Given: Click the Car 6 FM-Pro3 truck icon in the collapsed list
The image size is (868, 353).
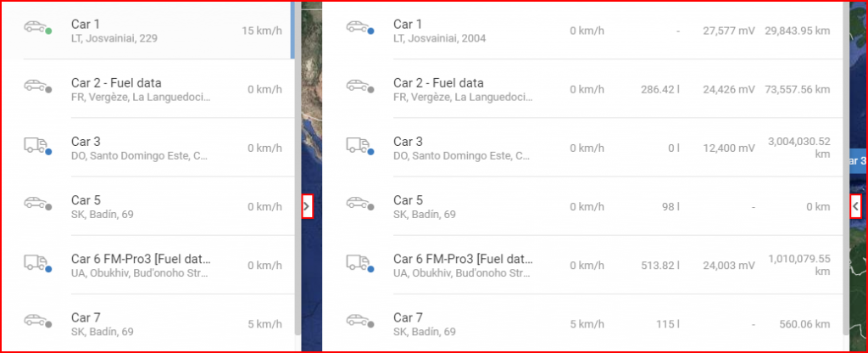Looking at the screenshot, I should (x=37, y=264).
